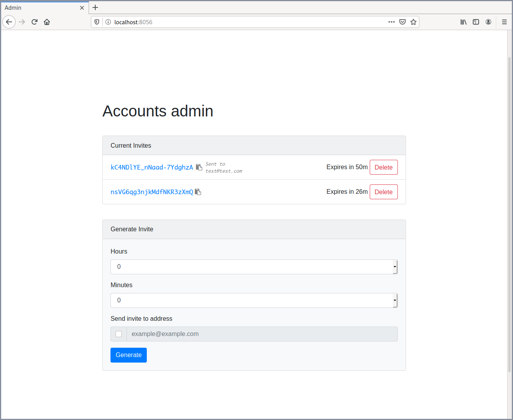The width and height of the screenshot is (513, 420).
Task: Click the Generate button
Action: tap(128, 355)
